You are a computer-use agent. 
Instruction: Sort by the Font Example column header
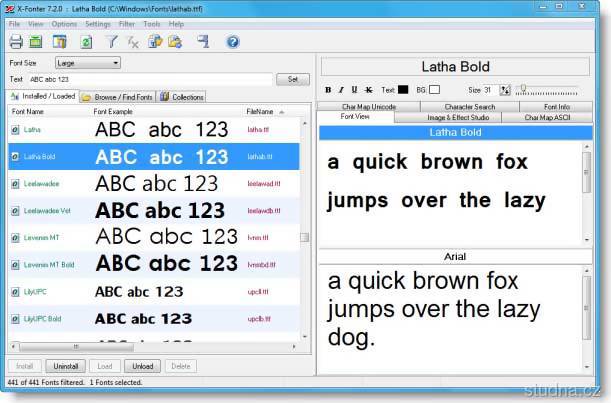(x=166, y=111)
